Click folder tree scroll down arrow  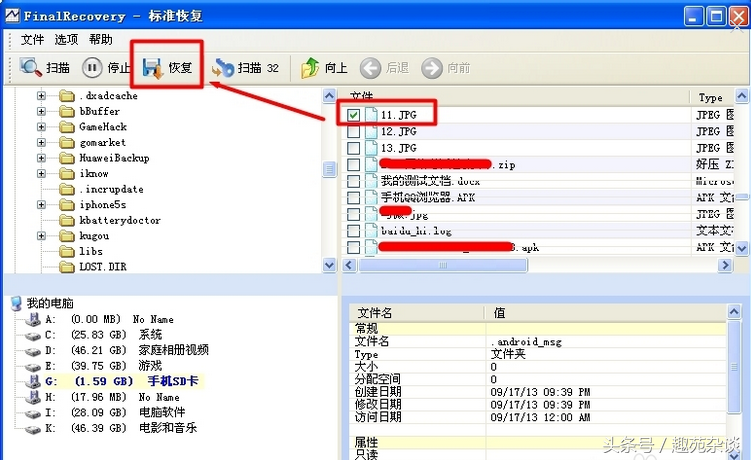329,264
